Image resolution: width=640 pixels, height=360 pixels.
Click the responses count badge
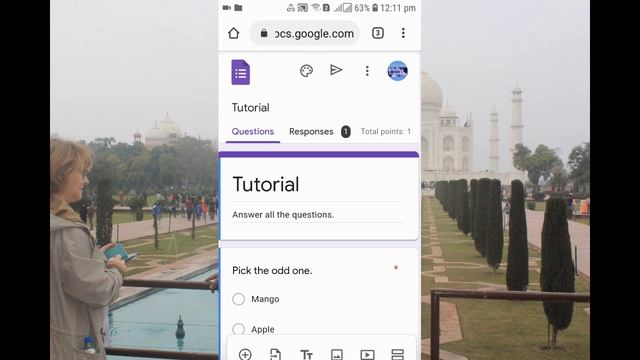[346, 131]
